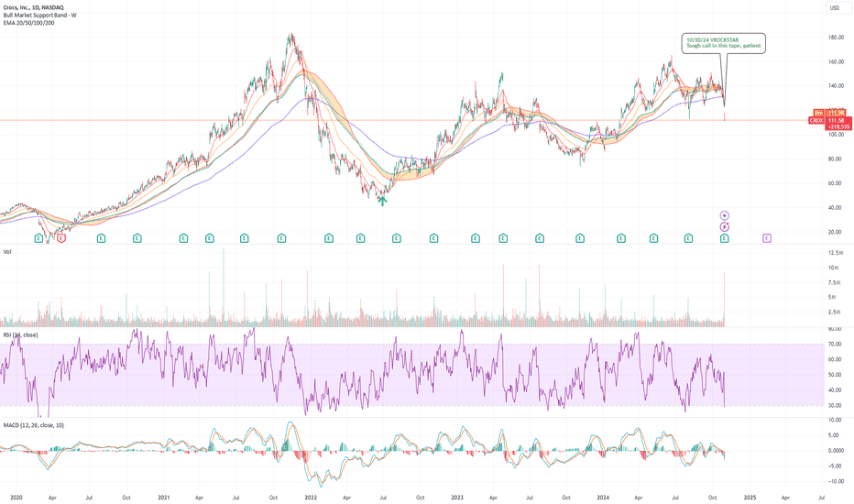Open the February 2022 earnings marker

(329, 238)
